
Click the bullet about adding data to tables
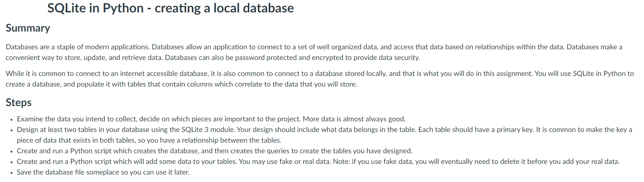pyautogui.click(x=318, y=161)
